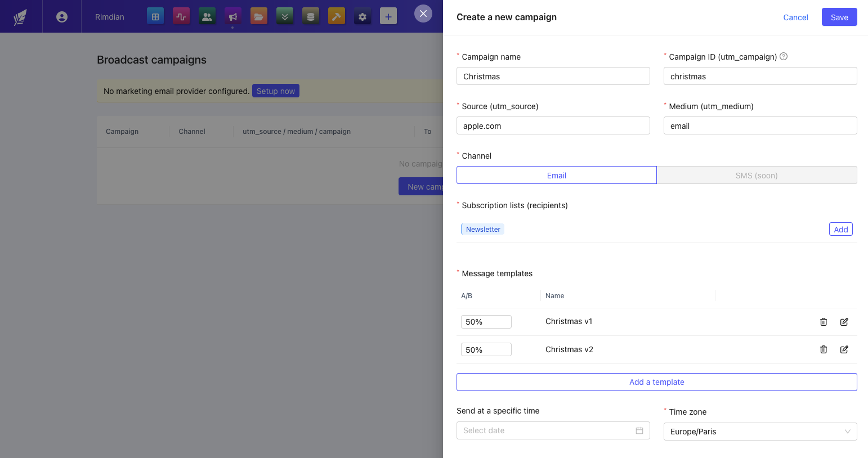Edit the Christmas v2 template
This screenshot has height=458, width=868.
[844, 349]
